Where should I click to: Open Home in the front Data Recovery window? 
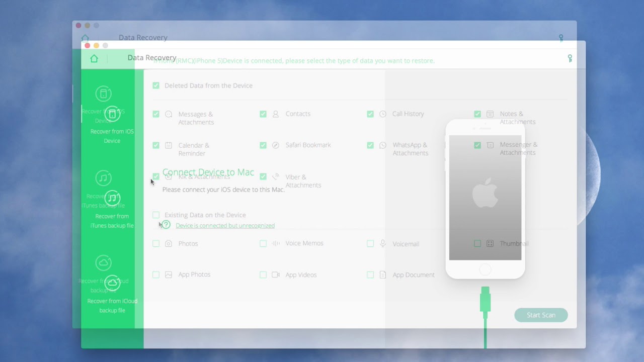(x=94, y=59)
